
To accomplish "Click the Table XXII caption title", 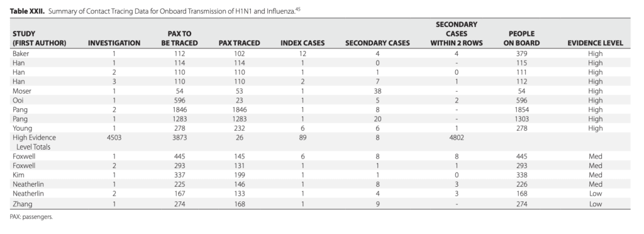I will [153, 11].
